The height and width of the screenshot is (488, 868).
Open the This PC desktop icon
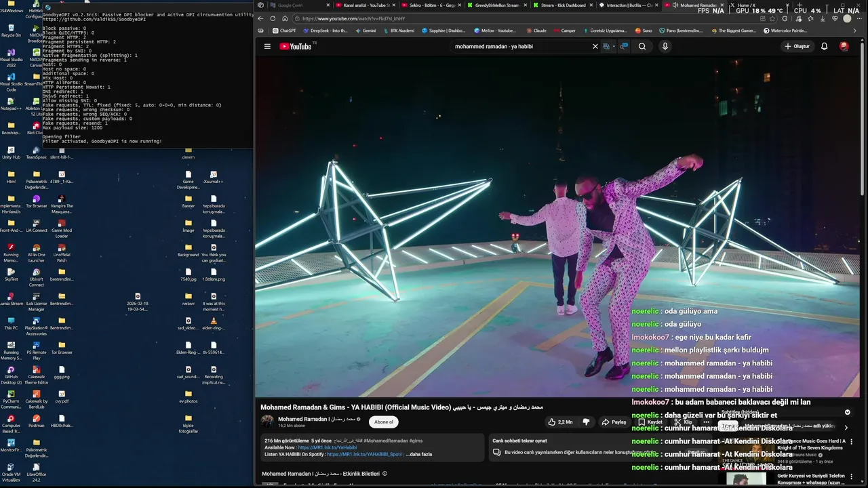point(11,323)
